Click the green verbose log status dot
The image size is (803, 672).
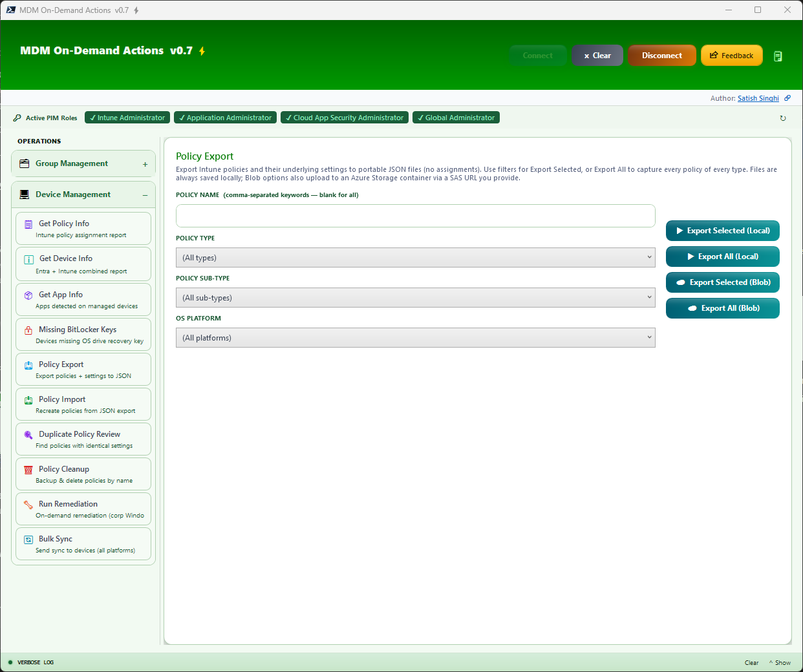point(10,662)
